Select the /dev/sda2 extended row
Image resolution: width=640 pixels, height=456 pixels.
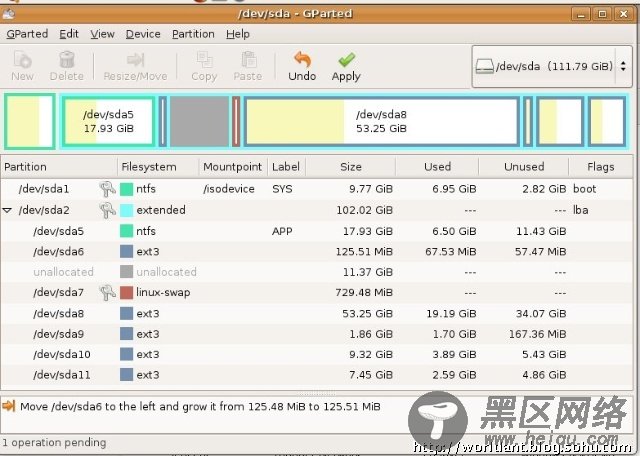tap(317, 210)
